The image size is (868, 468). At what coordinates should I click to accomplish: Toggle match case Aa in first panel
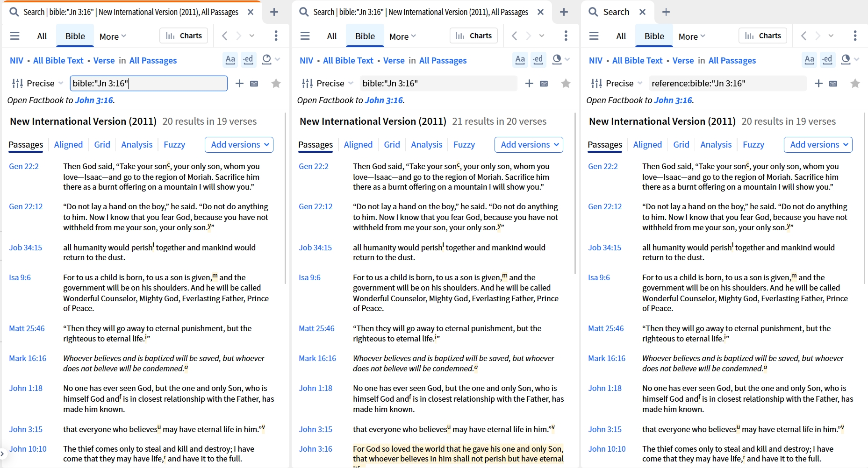point(230,60)
